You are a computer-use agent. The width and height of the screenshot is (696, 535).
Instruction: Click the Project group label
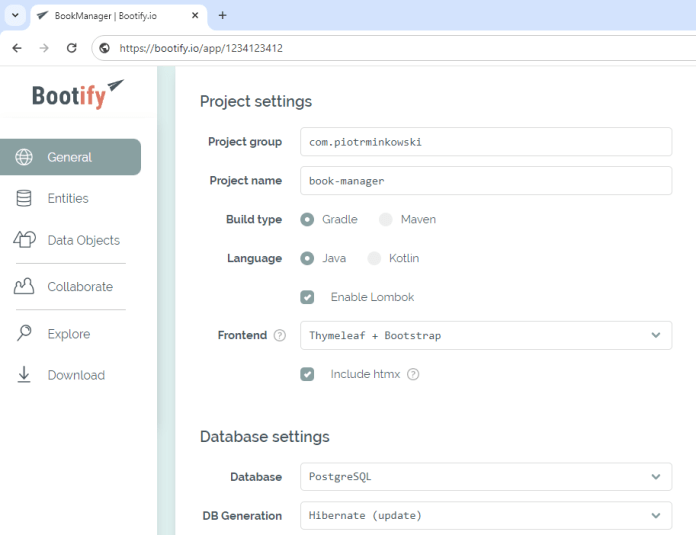[245, 142]
